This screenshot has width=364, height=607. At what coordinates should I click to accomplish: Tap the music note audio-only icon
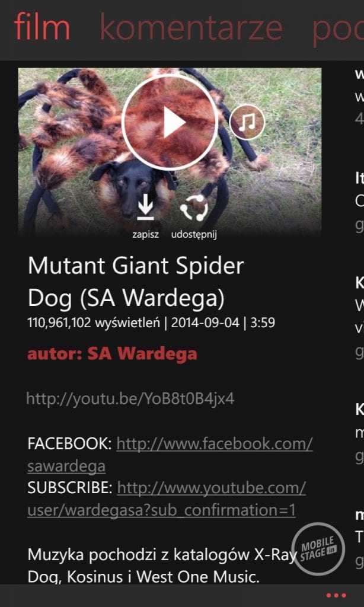click(x=247, y=122)
